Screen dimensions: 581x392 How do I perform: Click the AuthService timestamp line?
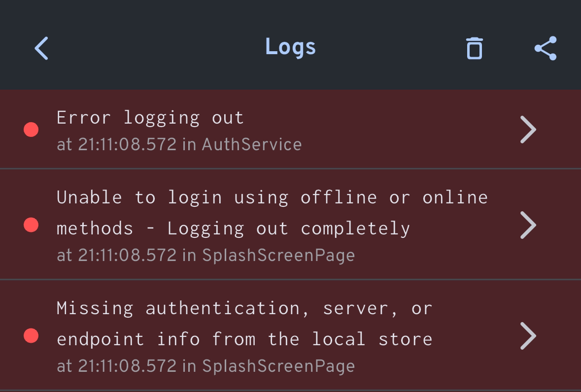pos(179,145)
